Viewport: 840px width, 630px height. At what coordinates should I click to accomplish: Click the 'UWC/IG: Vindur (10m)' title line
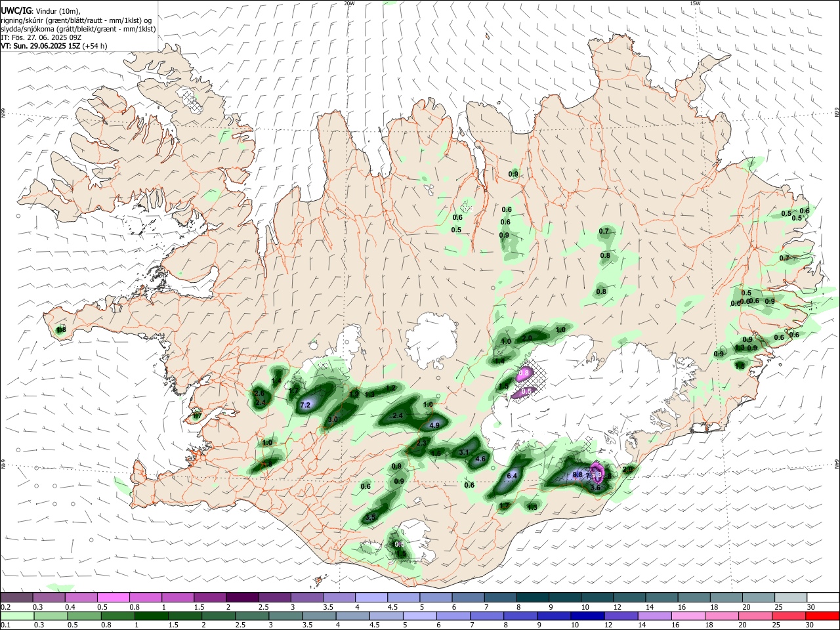click(x=40, y=11)
